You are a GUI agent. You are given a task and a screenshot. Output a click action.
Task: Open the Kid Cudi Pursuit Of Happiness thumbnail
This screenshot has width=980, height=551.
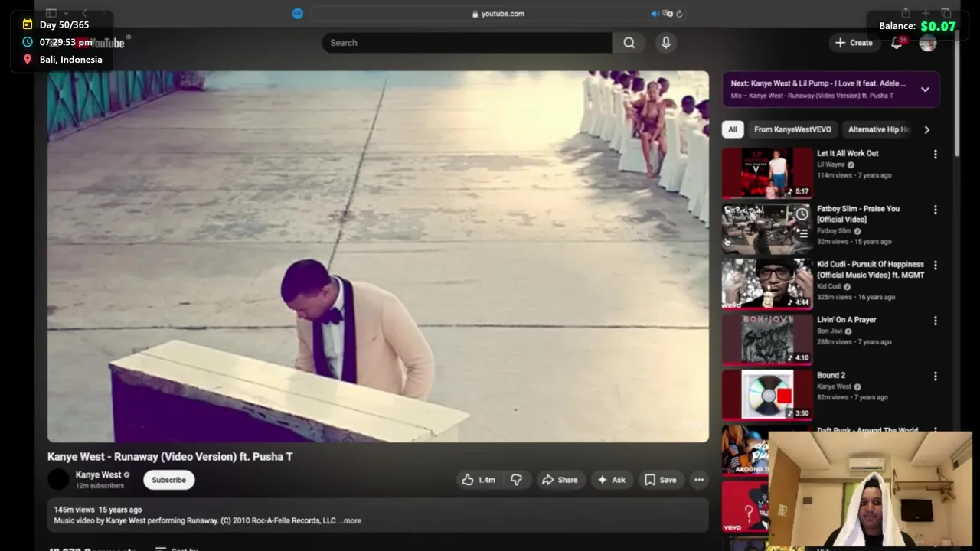pyautogui.click(x=767, y=284)
